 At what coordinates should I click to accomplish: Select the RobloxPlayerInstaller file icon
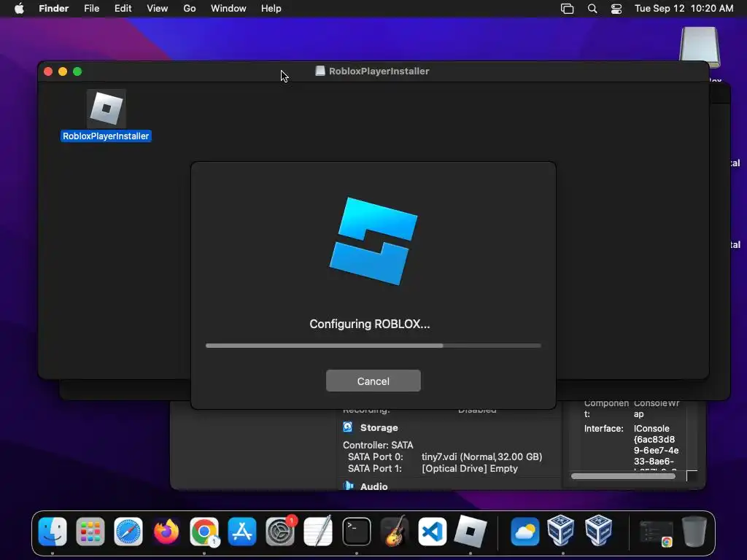pos(107,109)
